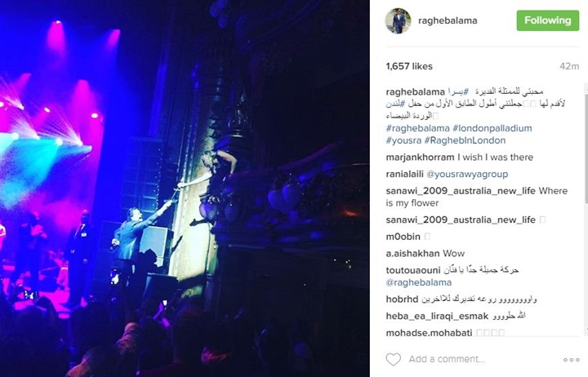Open the #raghebalama hashtag link

click(x=418, y=128)
